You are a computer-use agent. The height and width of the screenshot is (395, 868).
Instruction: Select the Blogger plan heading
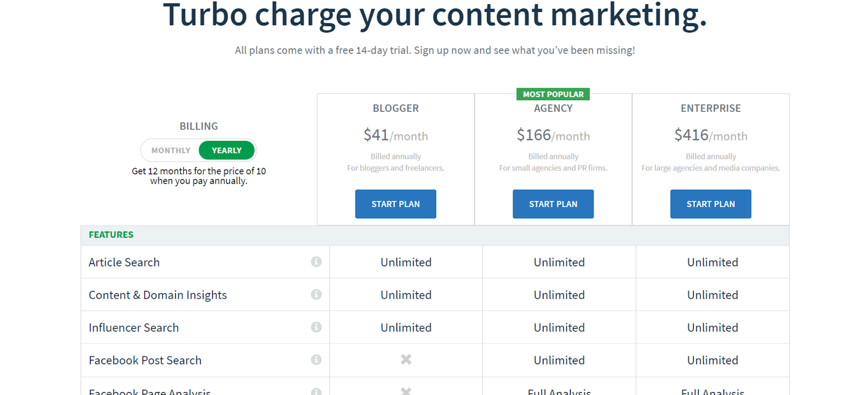coord(395,108)
